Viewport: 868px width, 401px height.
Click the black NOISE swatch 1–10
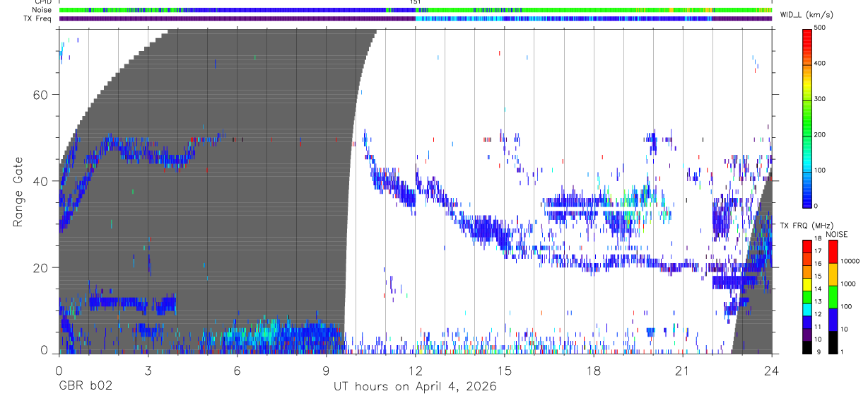[x=833, y=342]
